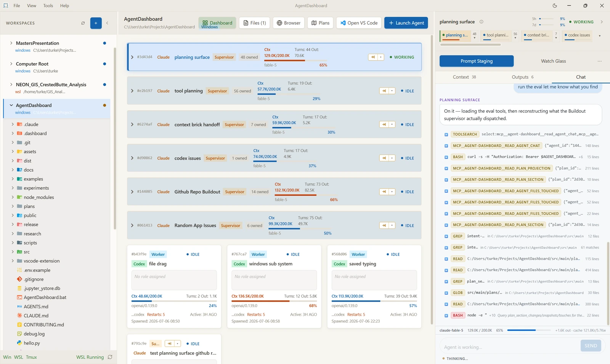This screenshot has height=364, width=610.
Task: Expand the MastersPresentation workspace
Action: pyautogui.click(x=11, y=43)
